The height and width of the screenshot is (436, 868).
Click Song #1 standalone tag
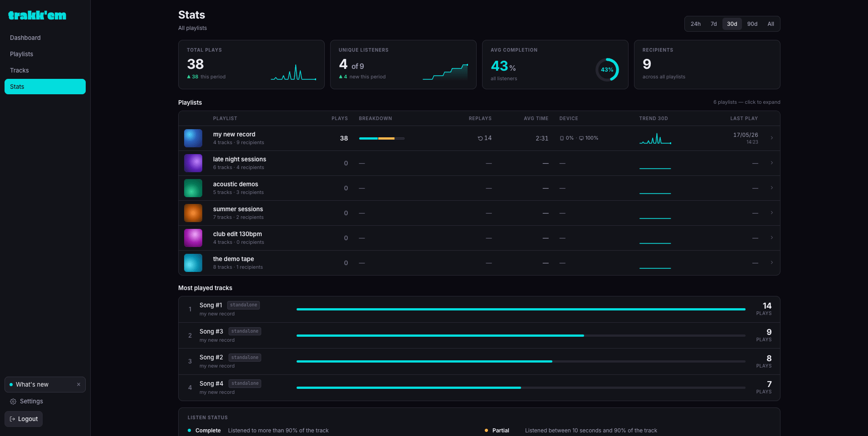[x=244, y=305]
